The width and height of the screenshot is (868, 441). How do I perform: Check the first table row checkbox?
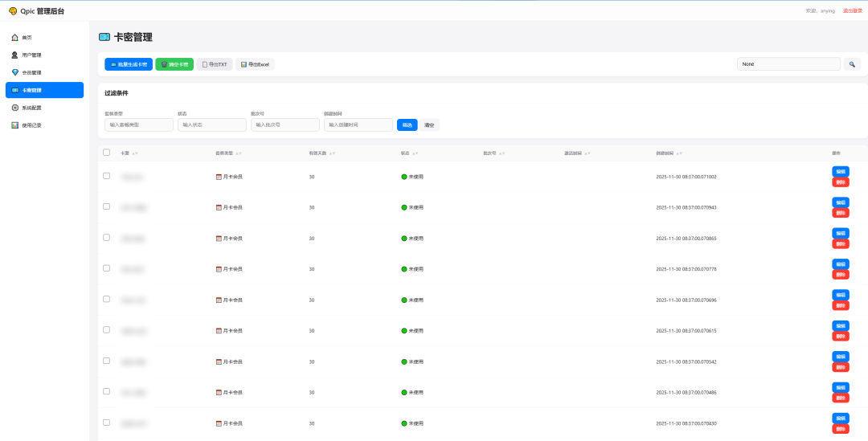(x=106, y=176)
